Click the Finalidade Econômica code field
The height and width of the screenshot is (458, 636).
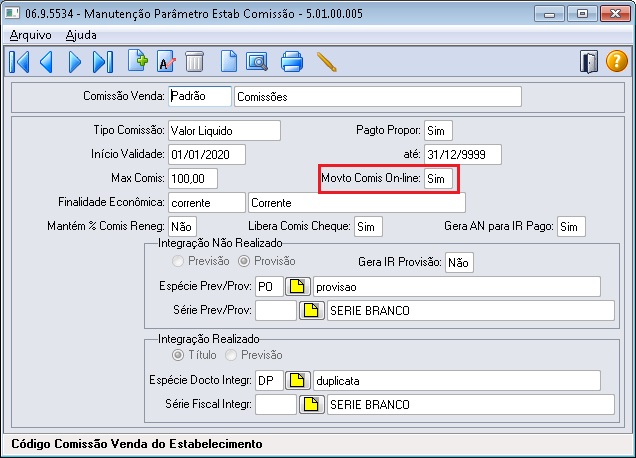point(207,202)
